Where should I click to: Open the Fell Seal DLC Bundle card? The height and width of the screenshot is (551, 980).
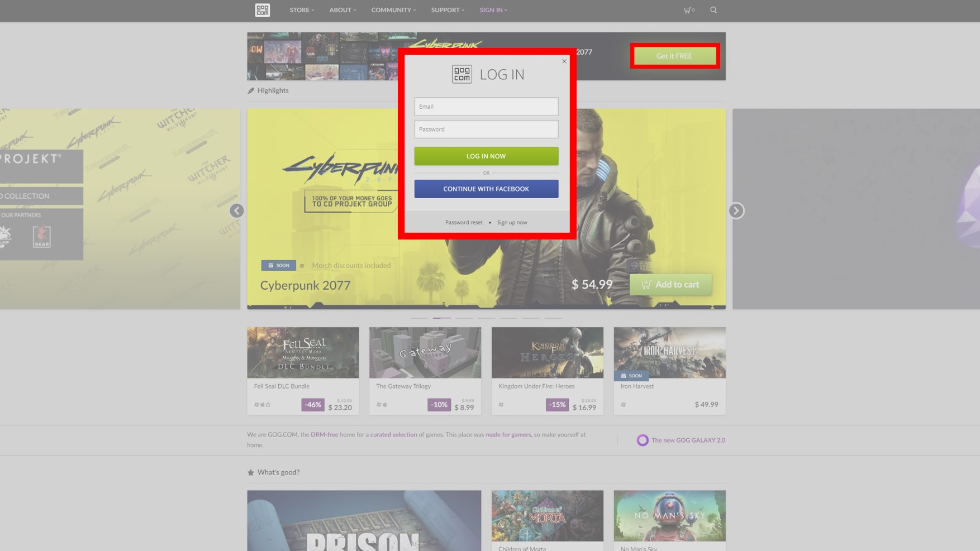[x=303, y=371]
